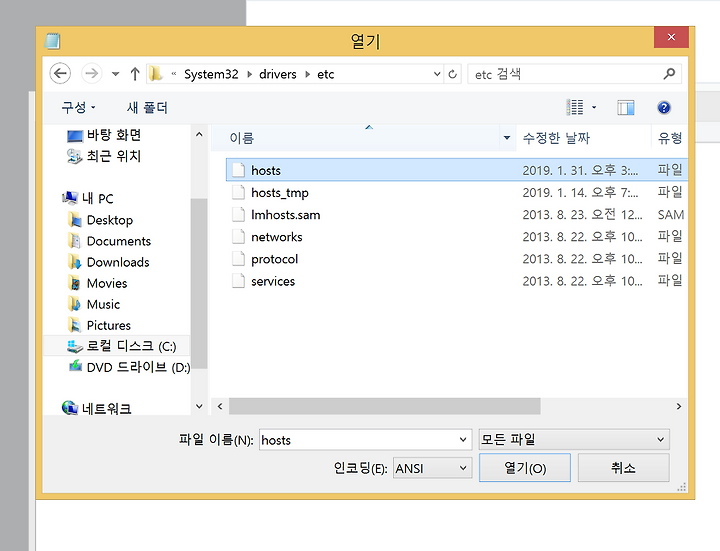Click the navigation pane vertical scrollbar thumb

[199, 283]
